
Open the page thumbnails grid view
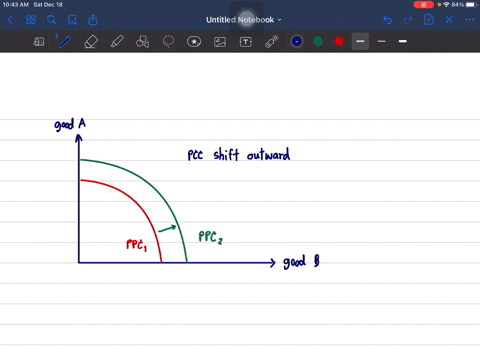(31, 20)
